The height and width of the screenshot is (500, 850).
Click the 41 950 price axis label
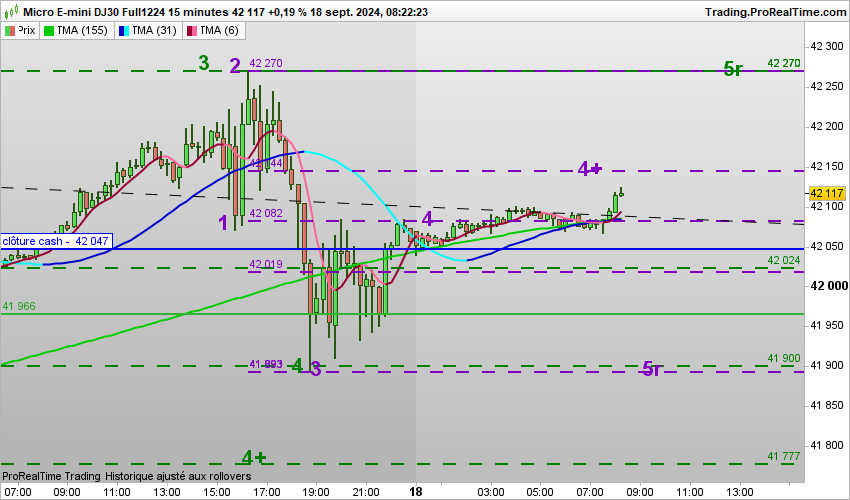[827, 325]
